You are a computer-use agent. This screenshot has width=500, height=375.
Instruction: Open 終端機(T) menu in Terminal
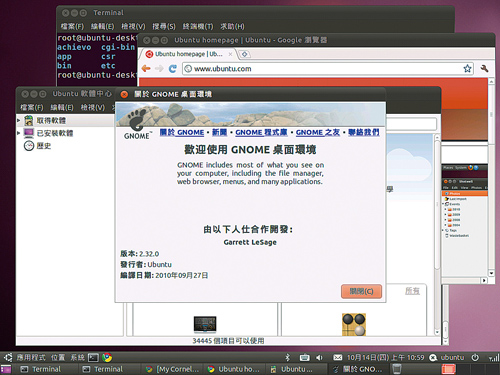(x=198, y=26)
